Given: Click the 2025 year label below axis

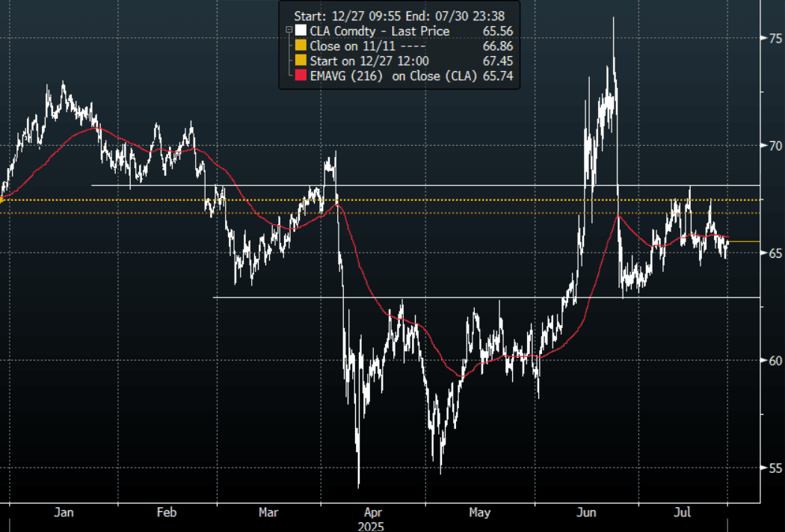Looking at the screenshot, I should (371, 527).
